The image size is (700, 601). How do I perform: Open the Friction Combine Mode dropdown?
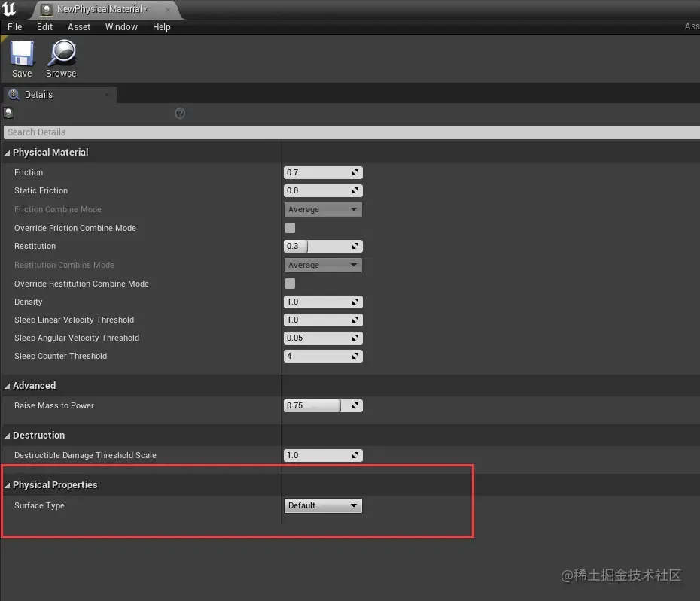coord(323,209)
